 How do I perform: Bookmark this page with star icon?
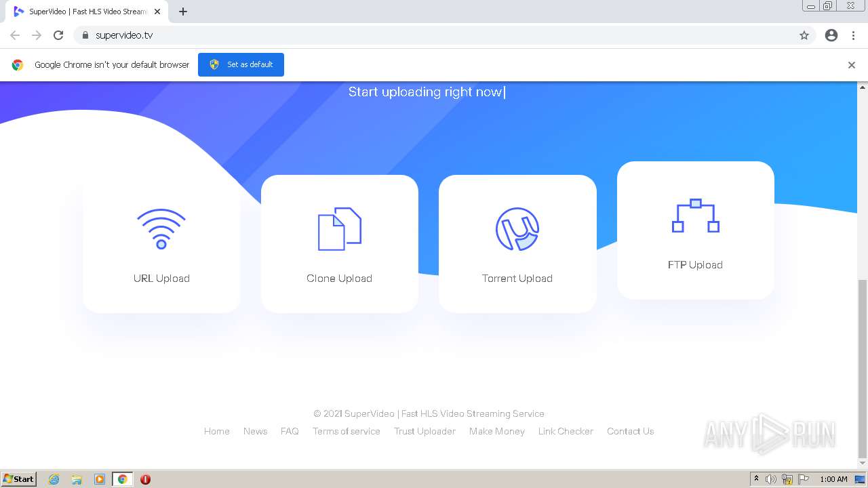point(804,35)
